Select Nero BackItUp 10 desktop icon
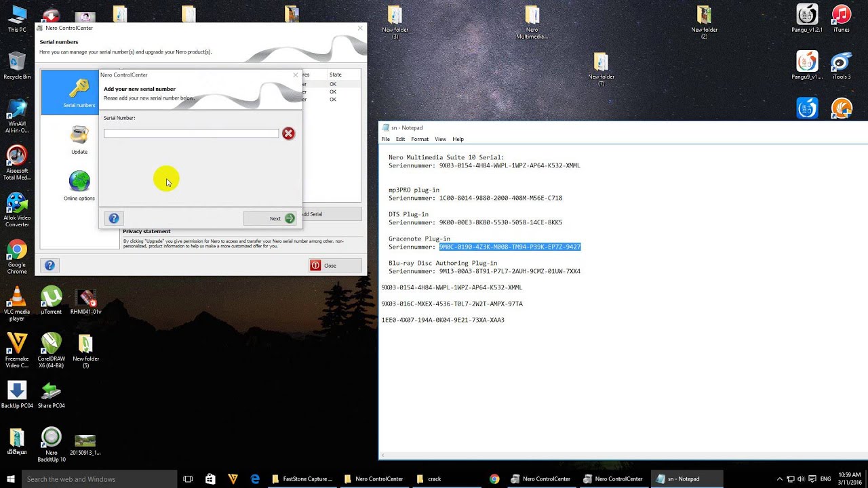This screenshot has height=488, width=868. pyautogui.click(x=52, y=445)
